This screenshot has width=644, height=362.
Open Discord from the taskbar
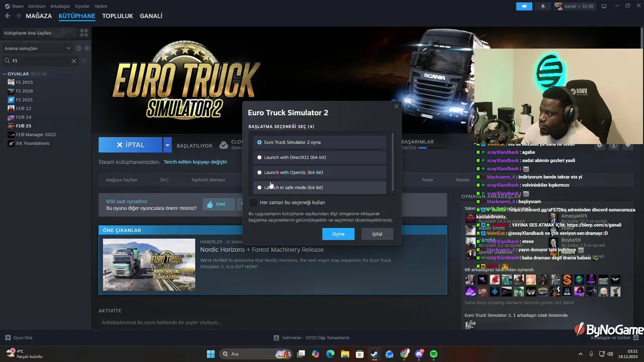[419, 354]
